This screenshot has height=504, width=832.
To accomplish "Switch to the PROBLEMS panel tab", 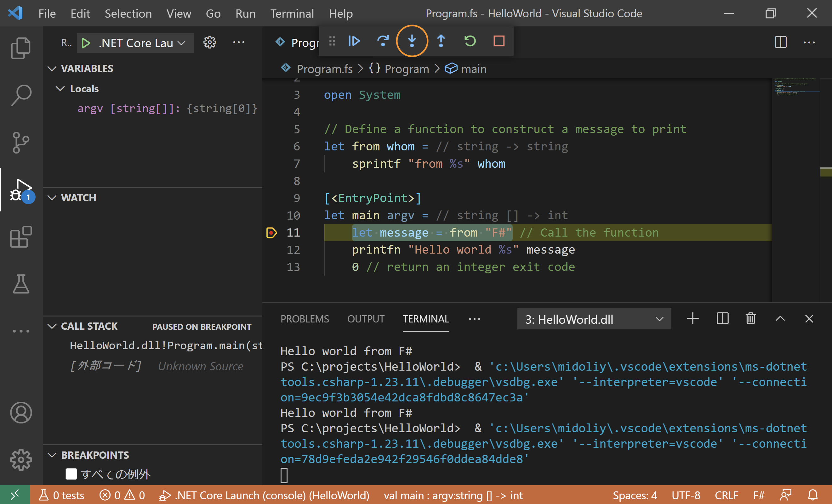I will click(305, 319).
